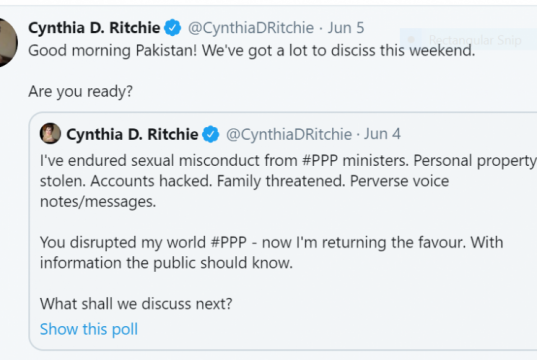
Task: Click the snip mode dot icon beside Rectangular Snip
Action: pyautogui.click(x=411, y=40)
